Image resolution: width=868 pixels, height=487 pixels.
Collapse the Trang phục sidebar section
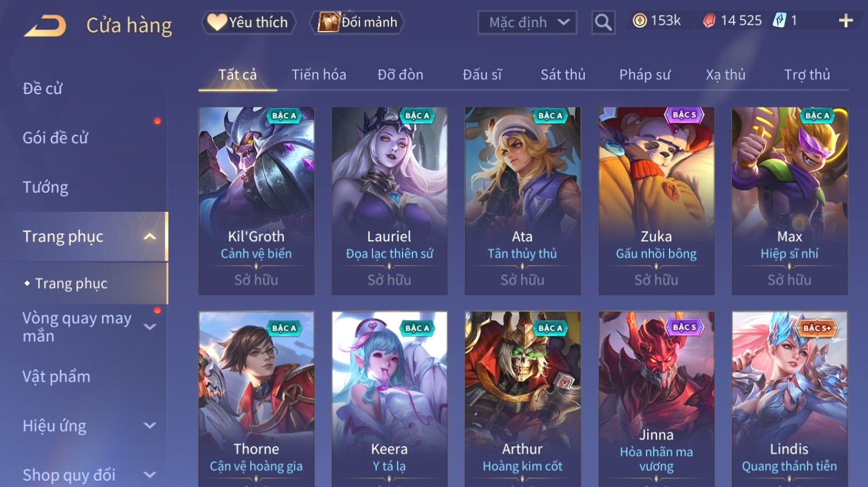(x=149, y=237)
